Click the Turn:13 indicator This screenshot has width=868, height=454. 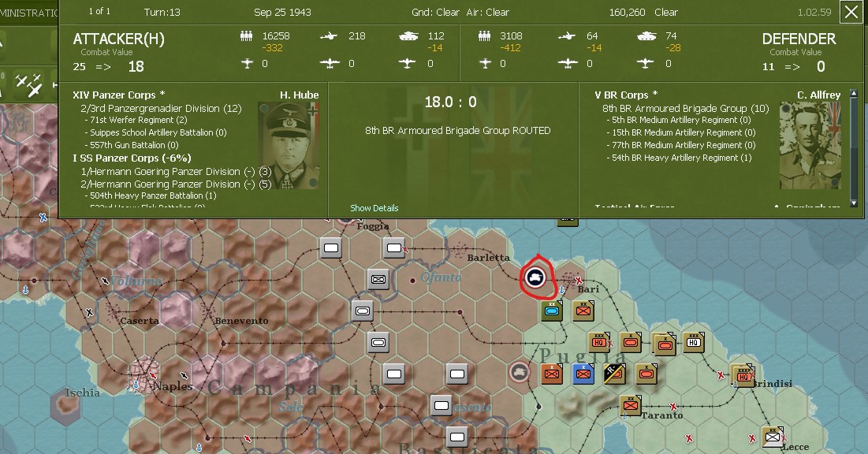[x=162, y=12]
